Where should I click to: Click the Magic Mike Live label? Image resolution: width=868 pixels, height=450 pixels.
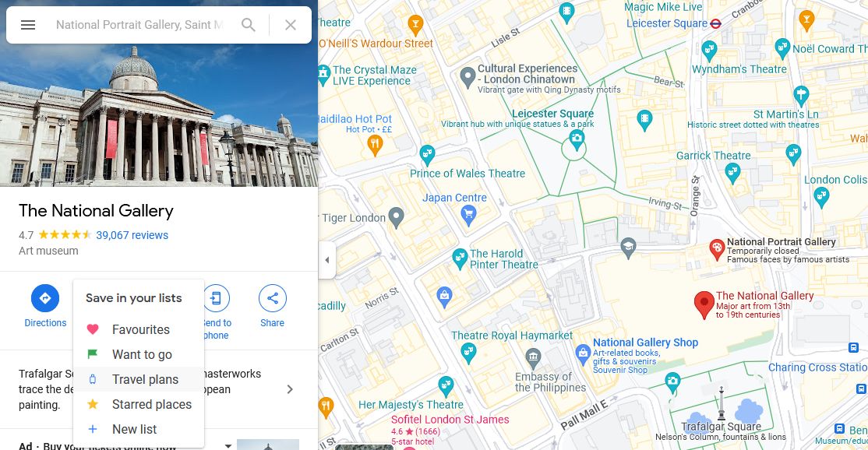(663, 7)
